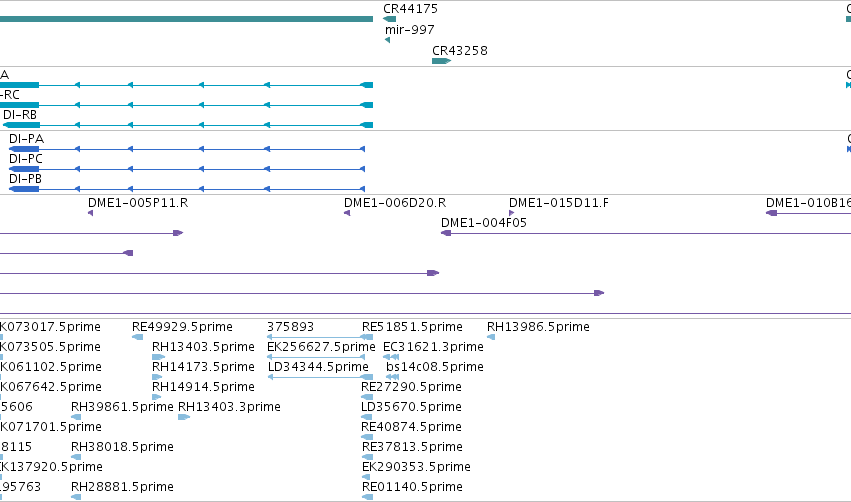Click the RH39861.5prime EST label

tap(123, 408)
